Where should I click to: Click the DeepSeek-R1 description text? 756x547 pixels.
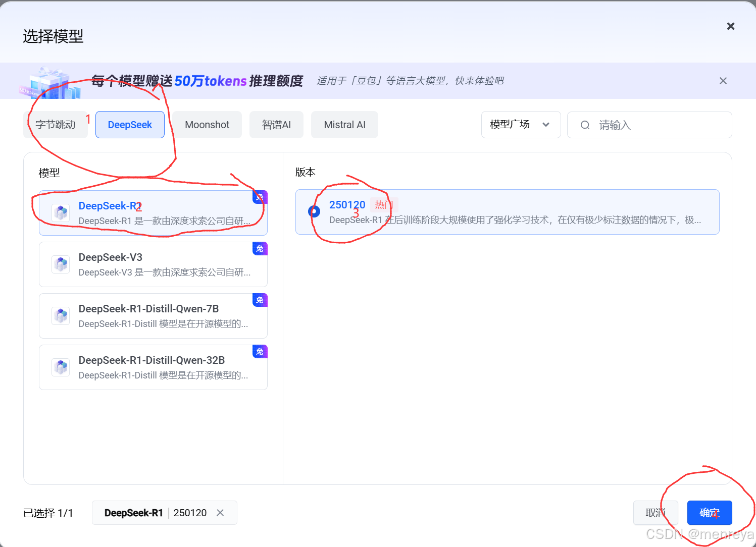point(165,221)
